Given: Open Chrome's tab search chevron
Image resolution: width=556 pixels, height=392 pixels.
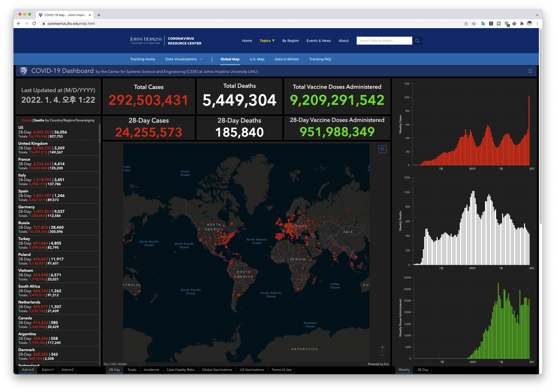Looking at the screenshot, I should [537, 15].
